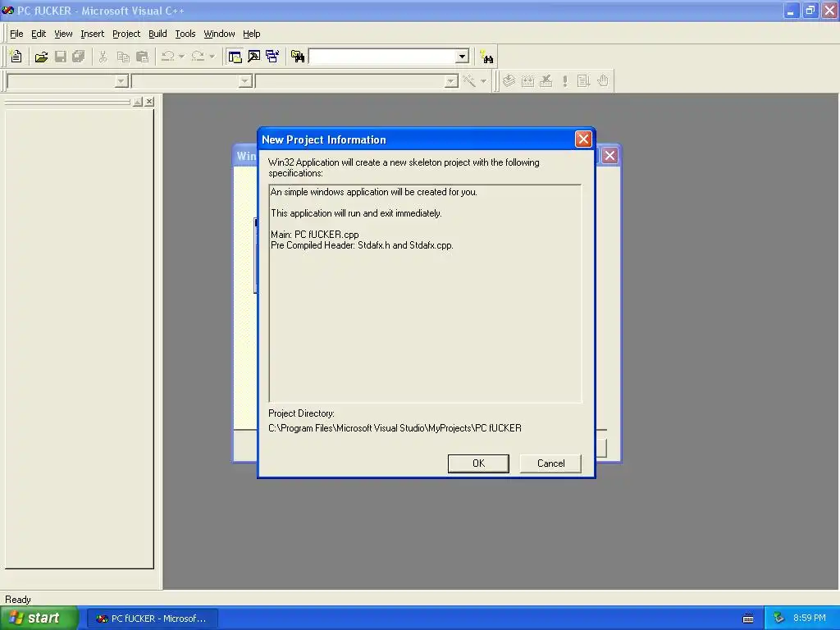
Task: Click the Insert Breakpoint hand icon
Action: click(x=603, y=81)
